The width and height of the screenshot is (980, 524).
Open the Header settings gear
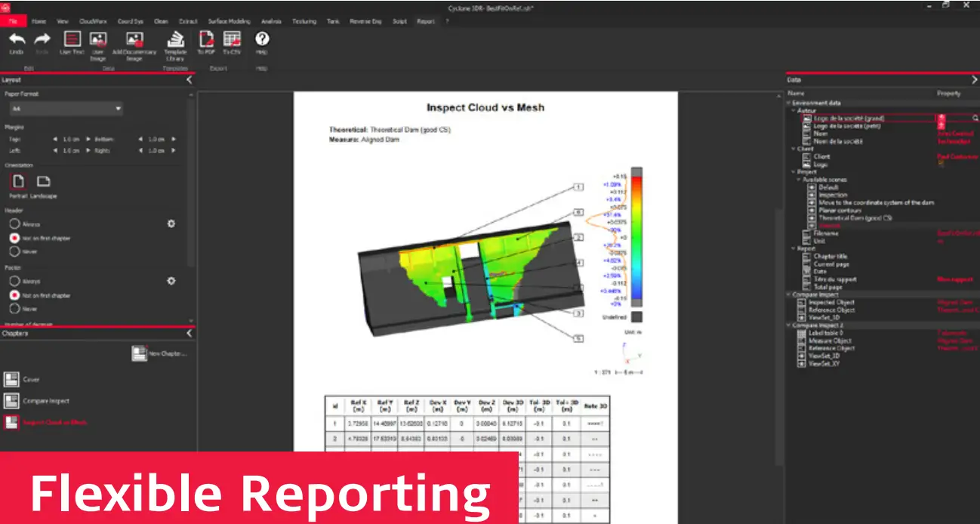172,223
